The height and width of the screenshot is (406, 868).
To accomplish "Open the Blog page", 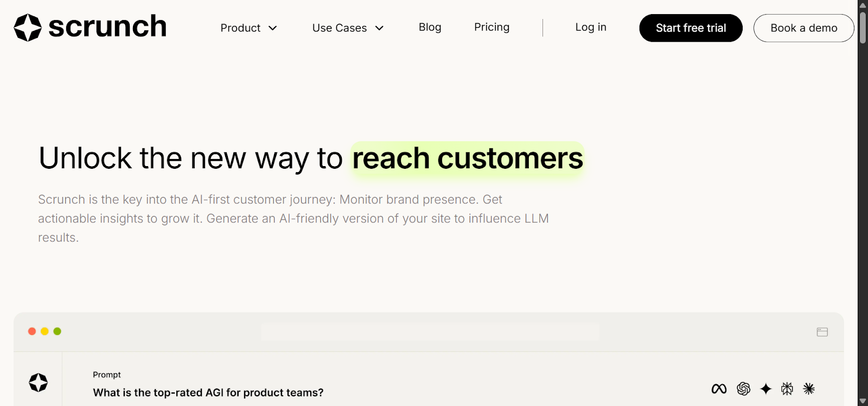I will (429, 27).
